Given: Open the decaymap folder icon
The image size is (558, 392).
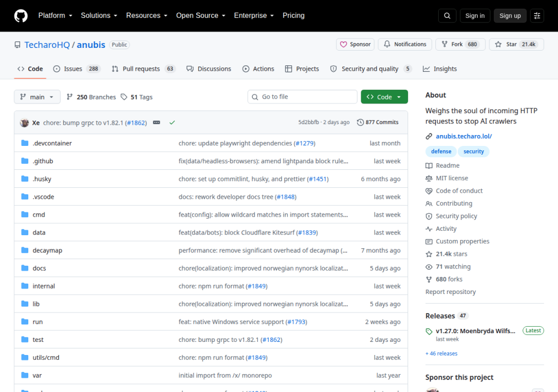Looking at the screenshot, I should 25,250.
